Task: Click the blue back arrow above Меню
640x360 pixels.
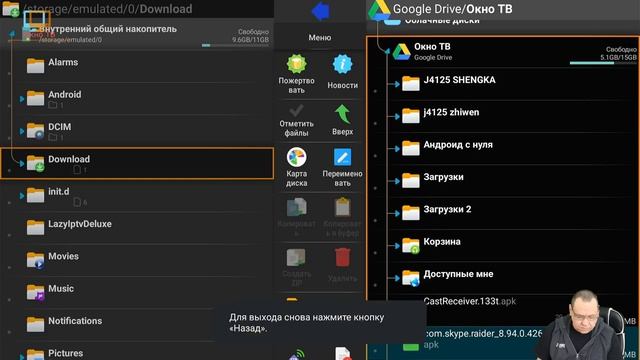Action: (320, 11)
